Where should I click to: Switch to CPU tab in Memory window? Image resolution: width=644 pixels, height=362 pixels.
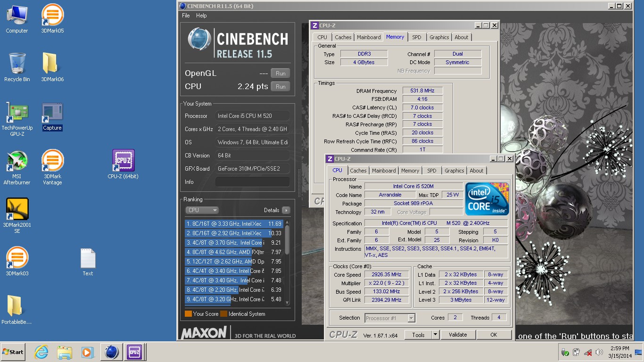tap(322, 37)
